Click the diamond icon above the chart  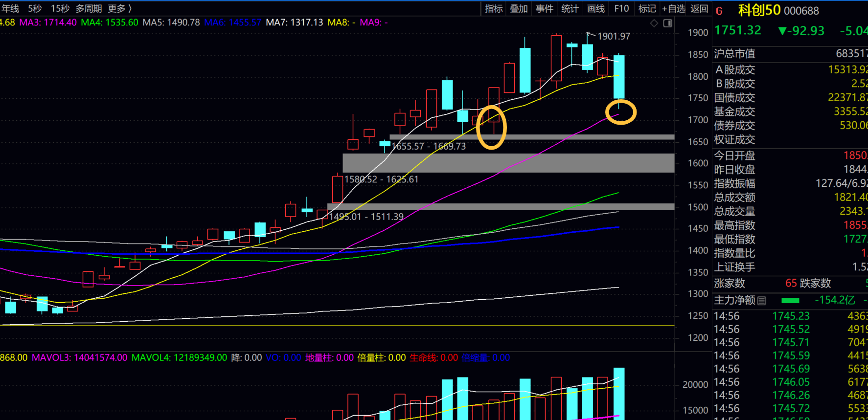pos(654,23)
